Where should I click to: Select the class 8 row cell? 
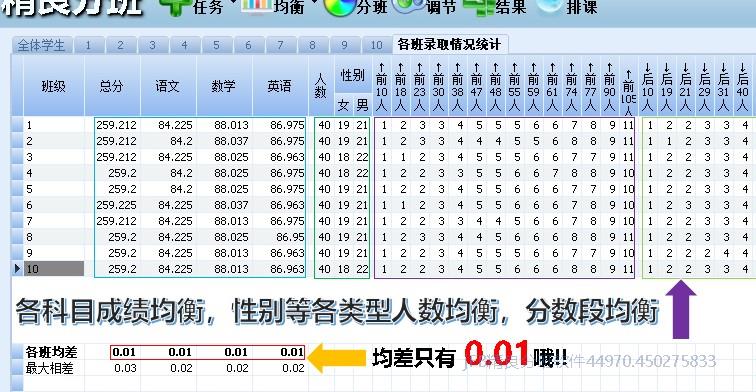54,237
